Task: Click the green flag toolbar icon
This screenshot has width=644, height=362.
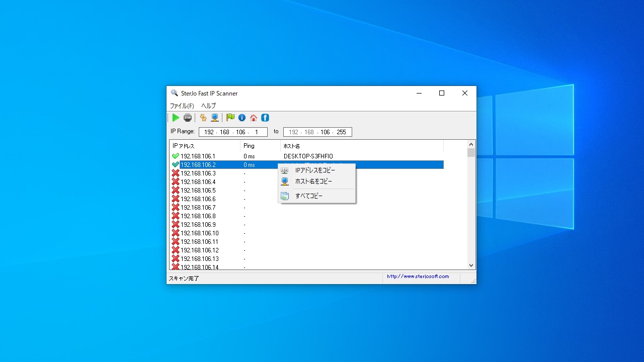Action: pyautogui.click(x=230, y=118)
